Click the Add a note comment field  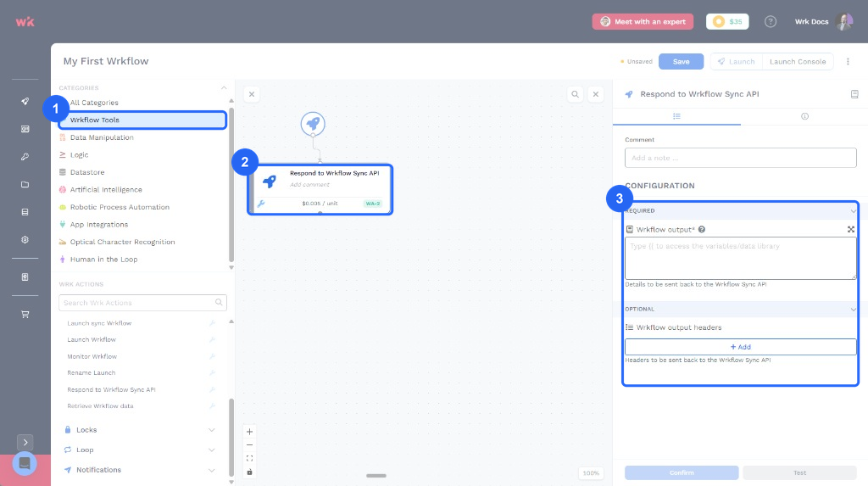(741, 158)
